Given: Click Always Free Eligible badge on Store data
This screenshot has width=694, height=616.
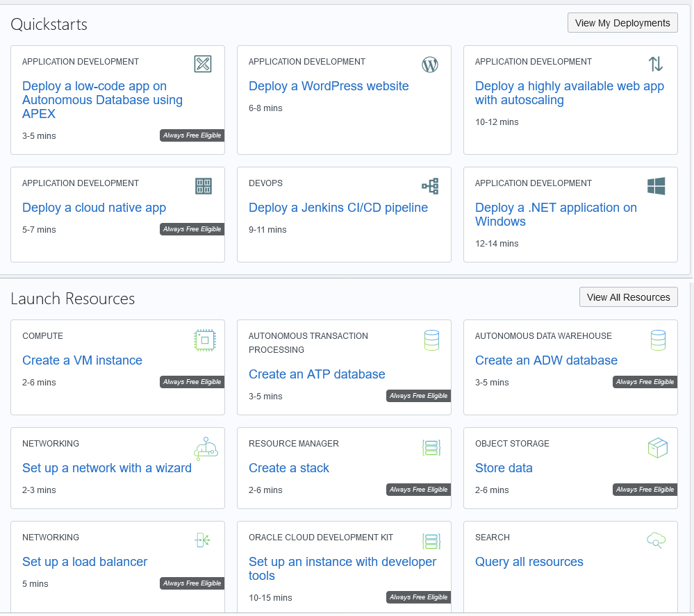Looking at the screenshot, I should [645, 490].
